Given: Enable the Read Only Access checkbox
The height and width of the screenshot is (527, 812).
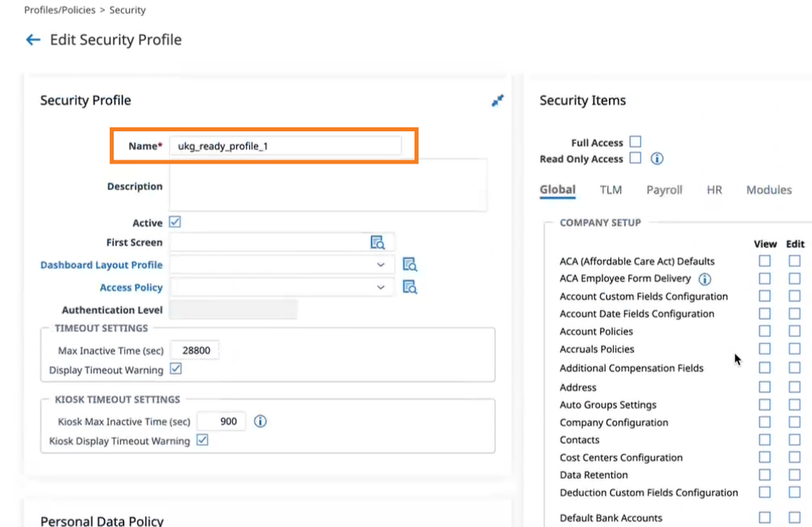Looking at the screenshot, I should point(635,158).
